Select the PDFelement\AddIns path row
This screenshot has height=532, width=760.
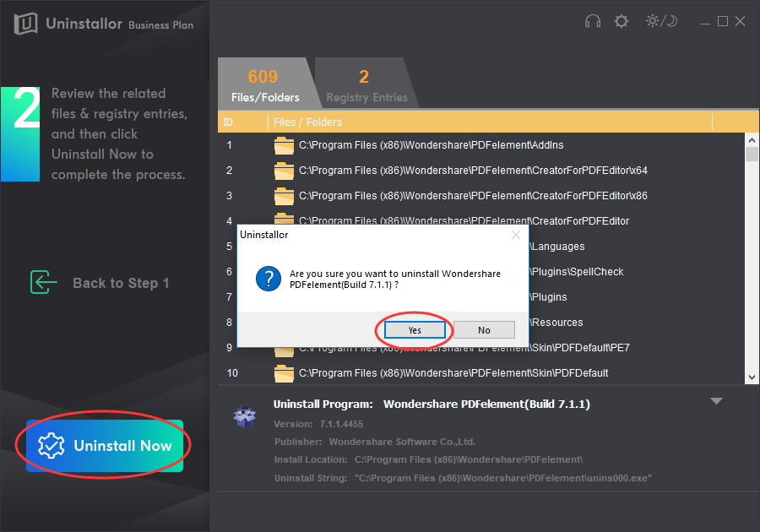[x=481, y=145]
